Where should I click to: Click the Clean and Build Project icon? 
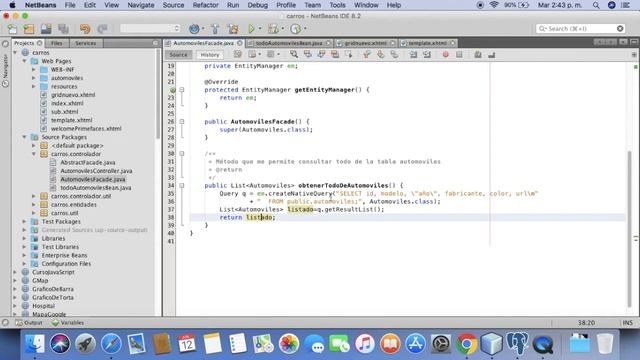233,29
